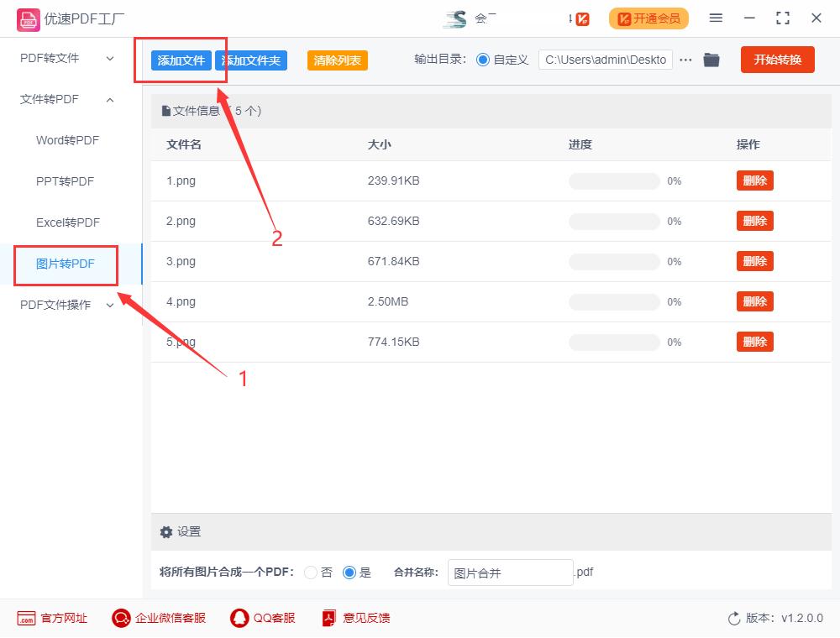Click the progress bar for 1.png
Viewport: 840px width, 638px height.
tap(614, 180)
